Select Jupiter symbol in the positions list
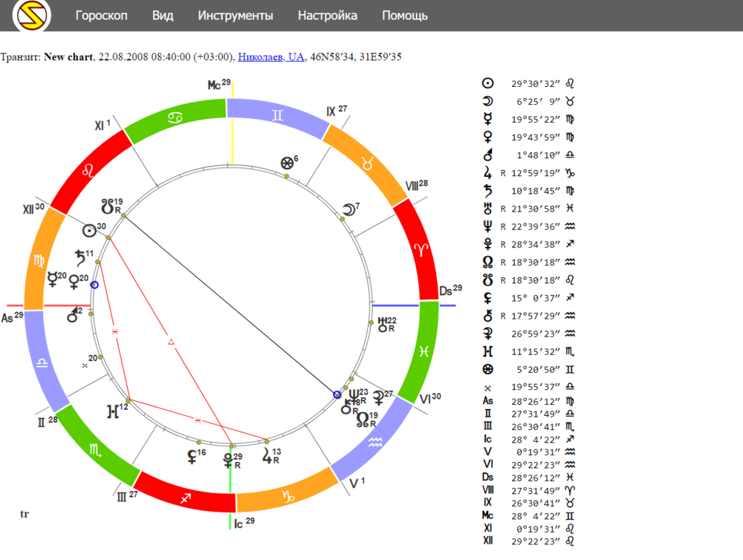 pyautogui.click(x=487, y=173)
